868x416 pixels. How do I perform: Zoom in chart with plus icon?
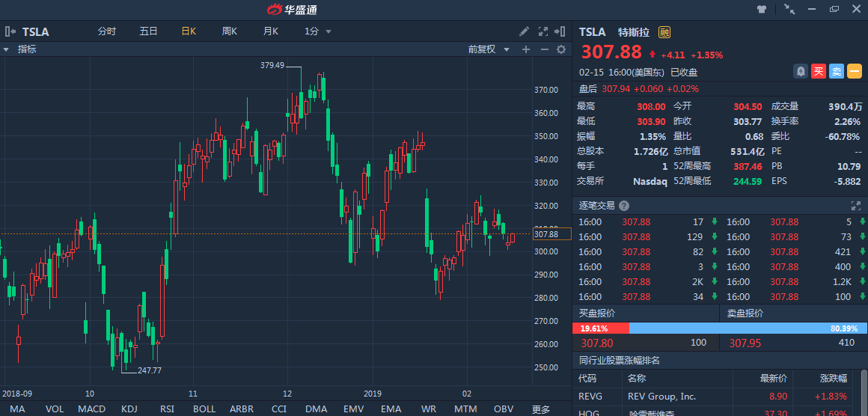tap(525, 49)
